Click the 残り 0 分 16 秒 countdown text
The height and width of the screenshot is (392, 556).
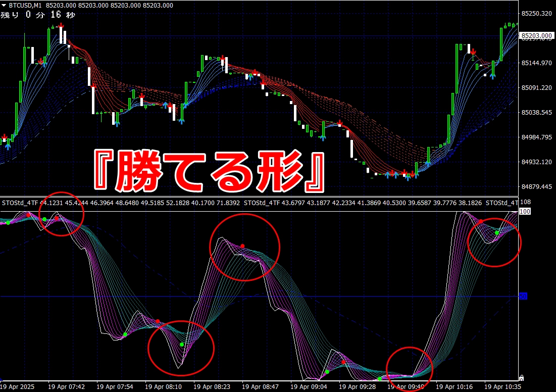pos(37,15)
